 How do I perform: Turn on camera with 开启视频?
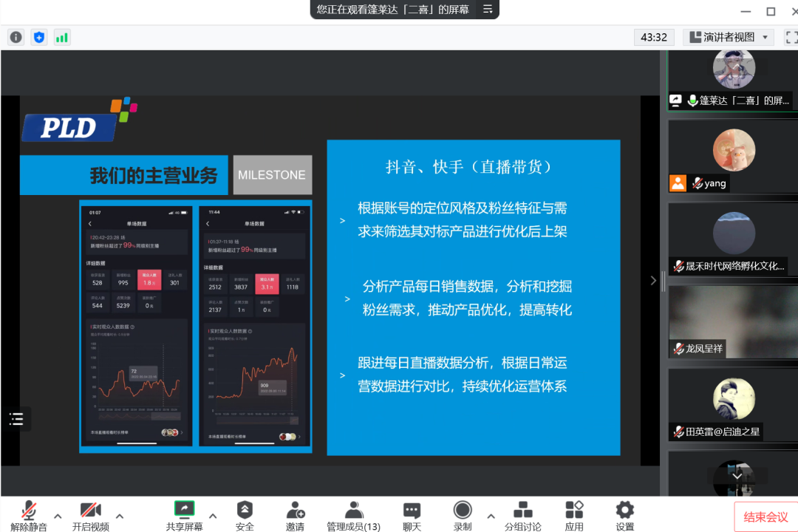pyautogui.click(x=91, y=516)
